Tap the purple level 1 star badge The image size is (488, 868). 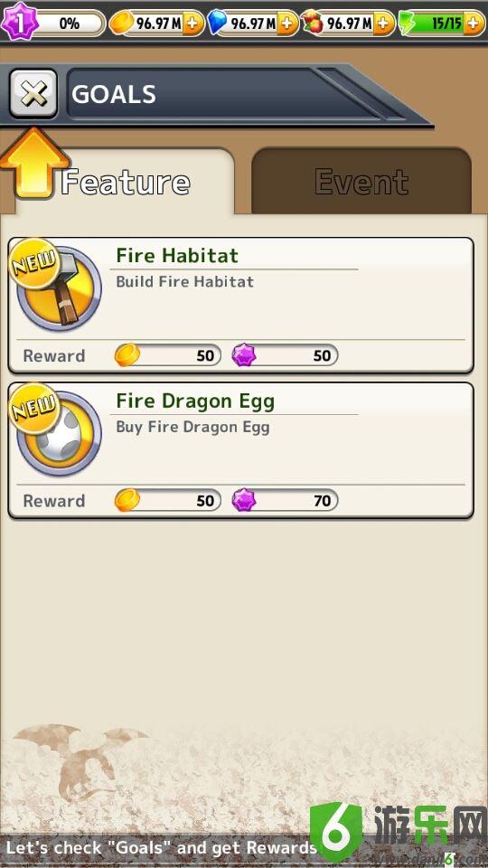click(x=18, y=23)
